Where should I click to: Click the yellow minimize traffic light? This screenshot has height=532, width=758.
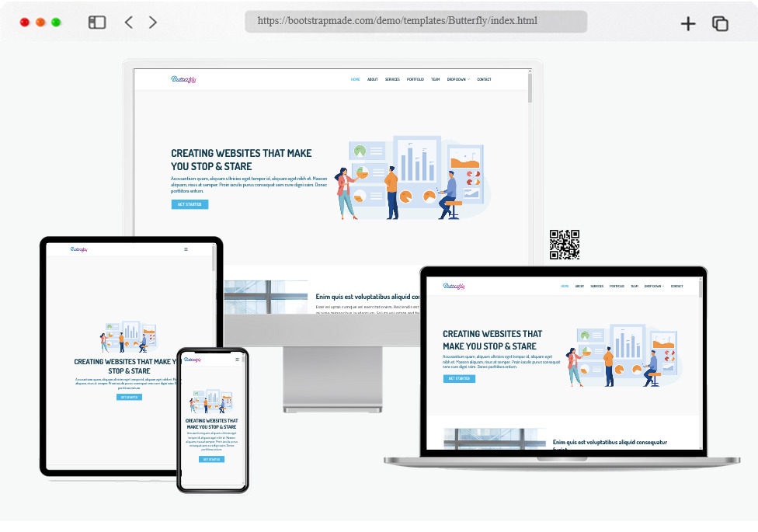[40, 23]
